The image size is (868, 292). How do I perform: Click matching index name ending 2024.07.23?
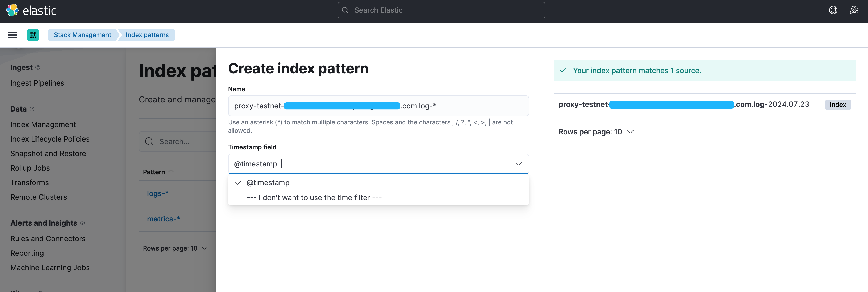pos(684,105)
